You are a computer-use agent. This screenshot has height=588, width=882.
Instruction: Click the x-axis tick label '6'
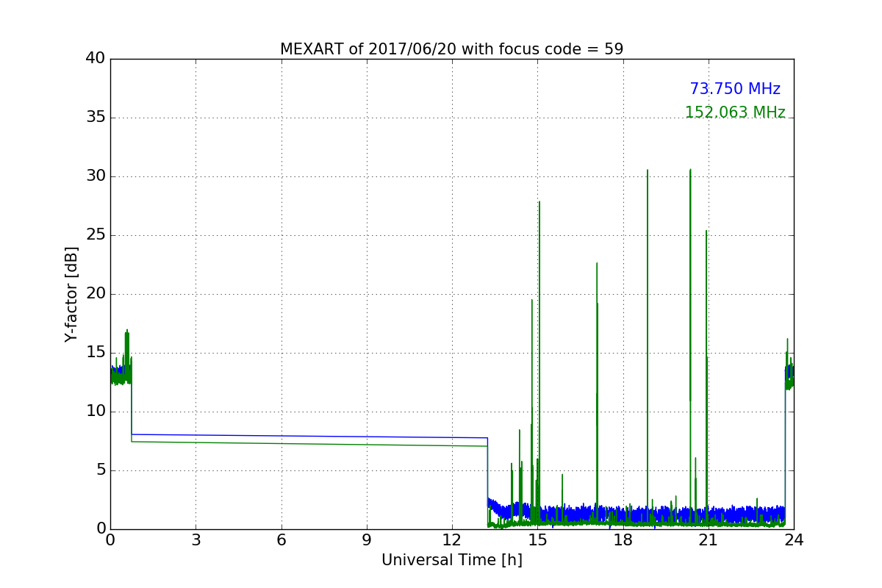tap(282, 540)
